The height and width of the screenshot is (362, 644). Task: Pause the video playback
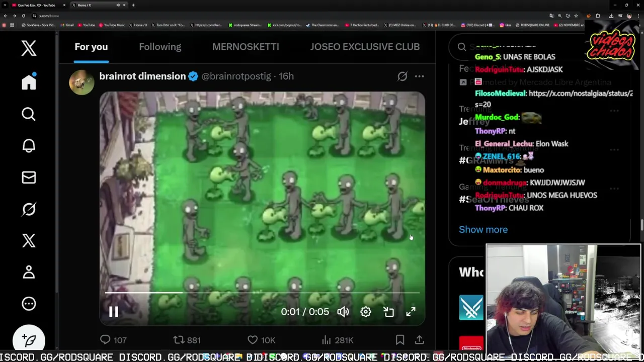[113, 312]
